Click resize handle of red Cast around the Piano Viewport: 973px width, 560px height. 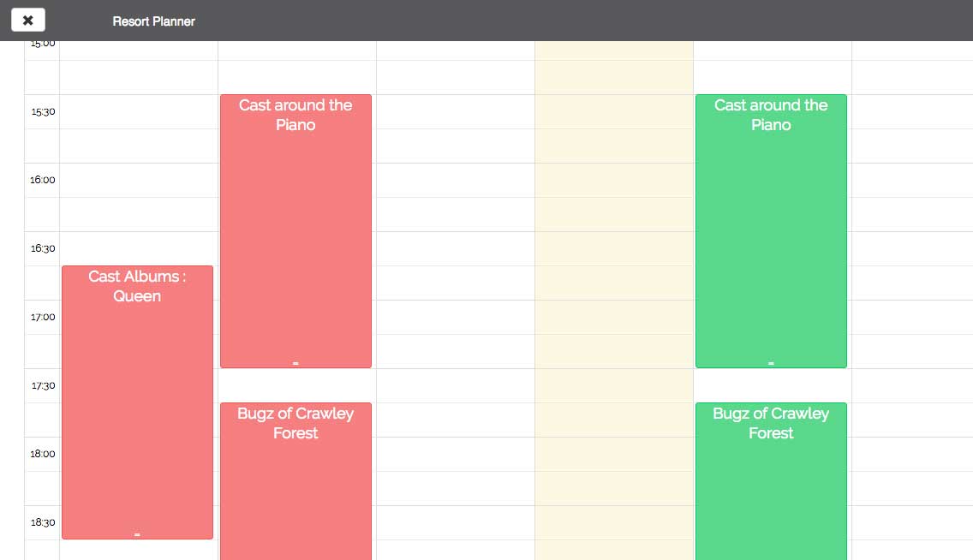pos(295,364)
